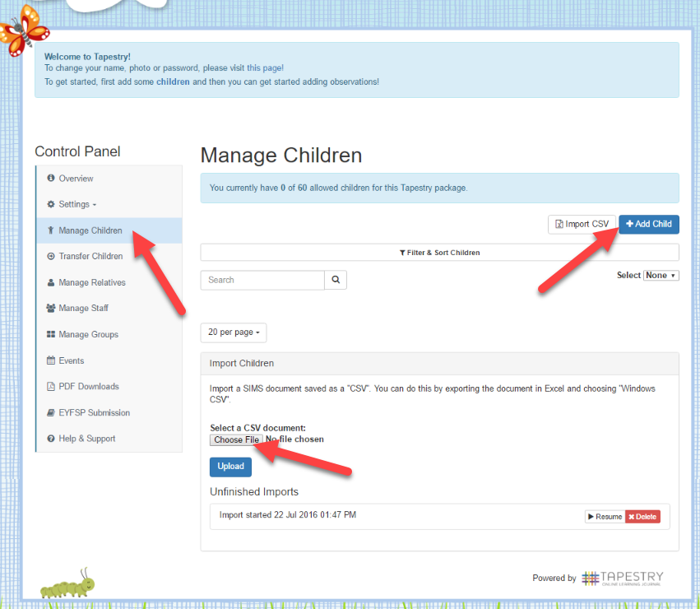Screen dimensions: 700x609
Task: Click the Settings gear icon in sidebar
Action: pos(51,204)
